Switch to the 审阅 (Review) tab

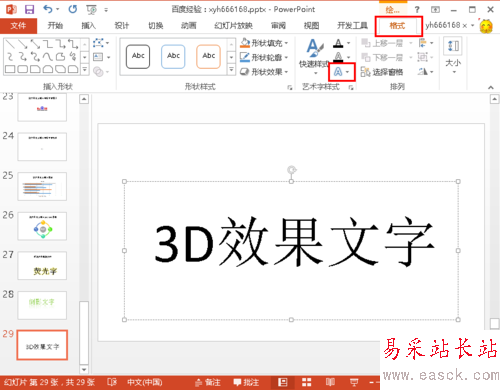pos(278,26)
